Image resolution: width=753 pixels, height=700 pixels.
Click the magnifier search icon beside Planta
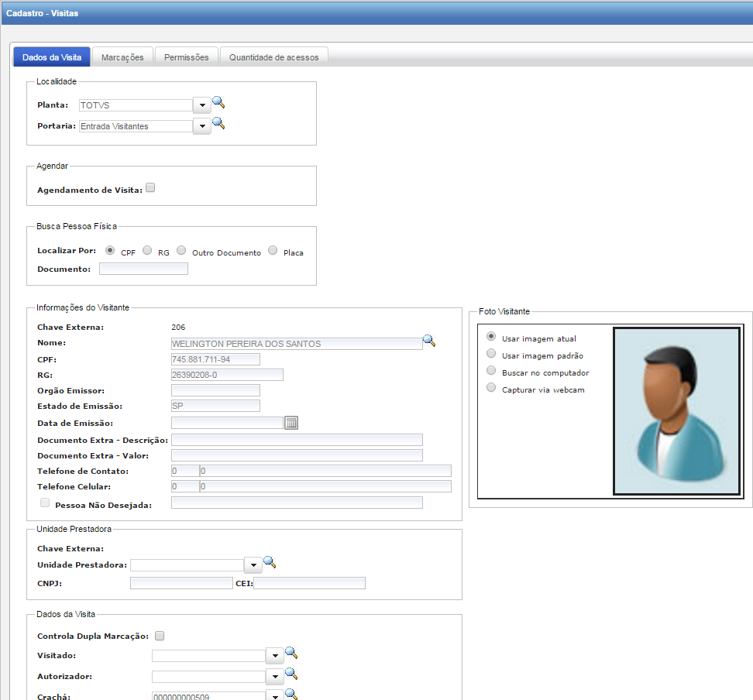pos(218,102)
